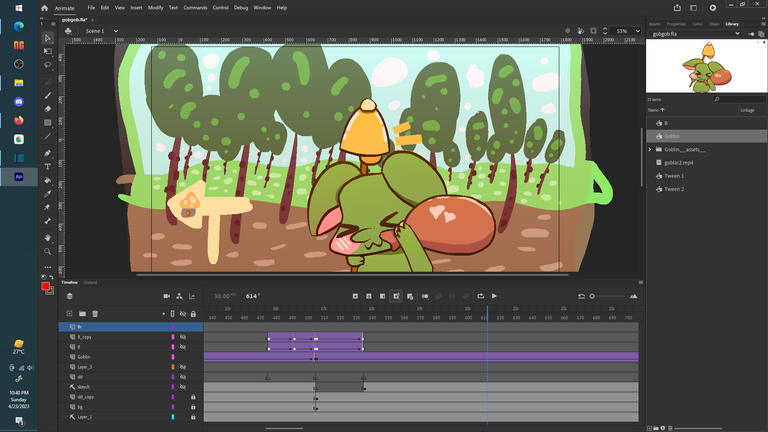Click the Test Movie play icon top right
The height and width of the screenshot is (432, 768).
tap(713, 8)
